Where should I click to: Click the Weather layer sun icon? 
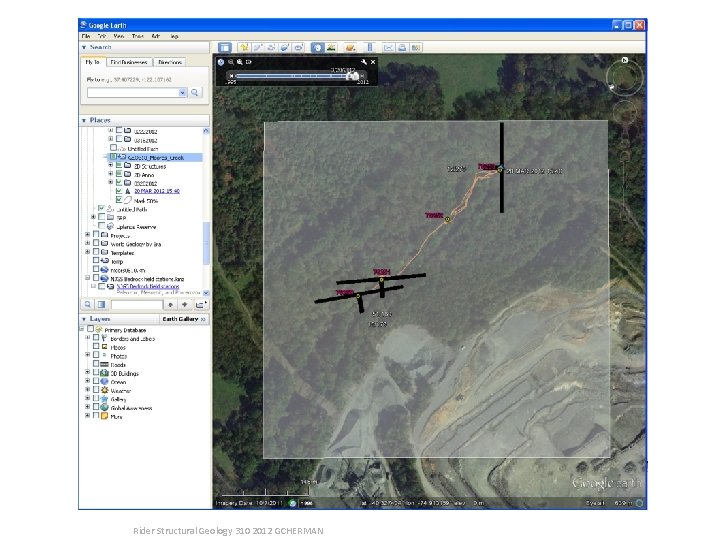(105, 390)
